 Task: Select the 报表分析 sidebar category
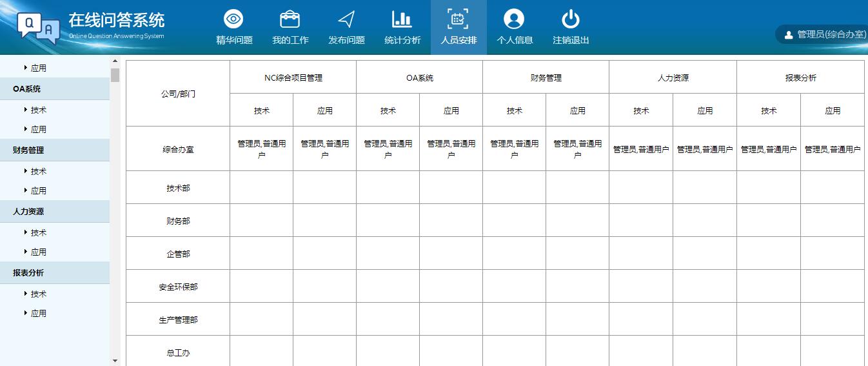point(28,273)
